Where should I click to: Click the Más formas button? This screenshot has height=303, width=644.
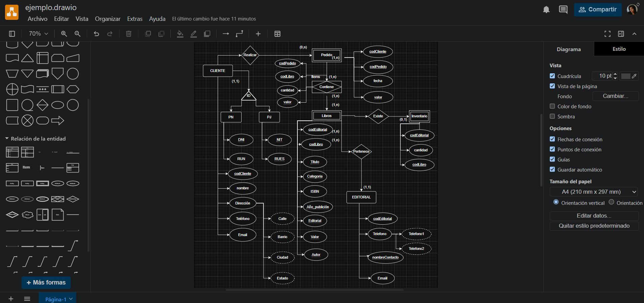(46, 282)
